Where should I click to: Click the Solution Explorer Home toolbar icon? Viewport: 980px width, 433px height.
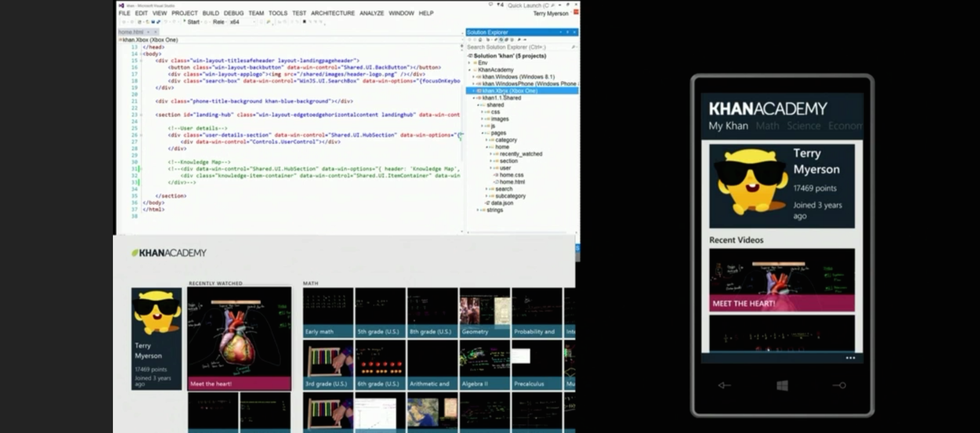coord(480,39)
